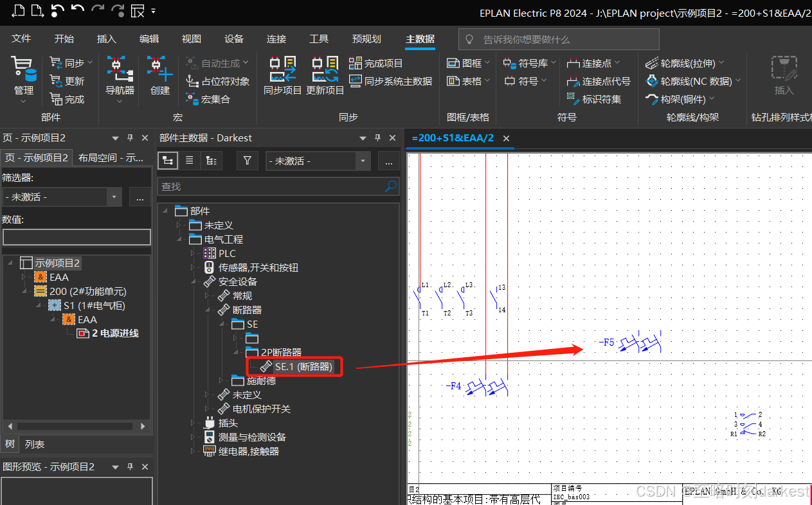The width and height of the screenshot is (812, 505).
Task: Click 标识符集
Action: 594,99
